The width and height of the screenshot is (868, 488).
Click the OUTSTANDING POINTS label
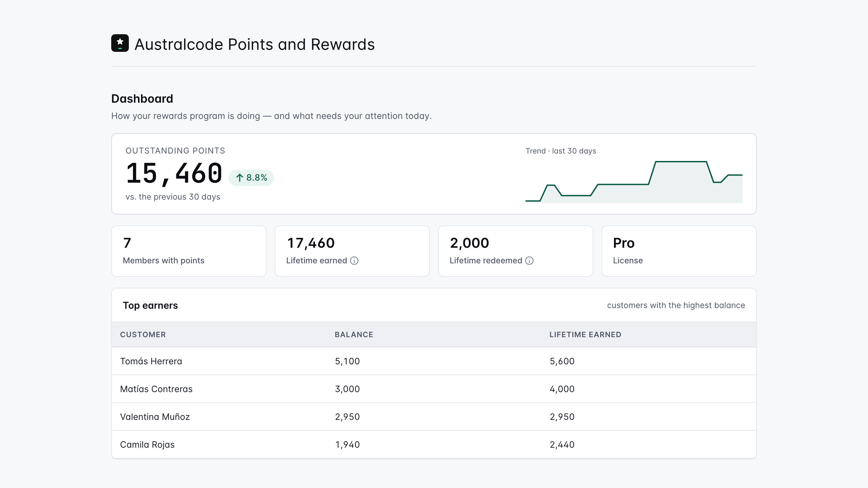click(175, 150)
